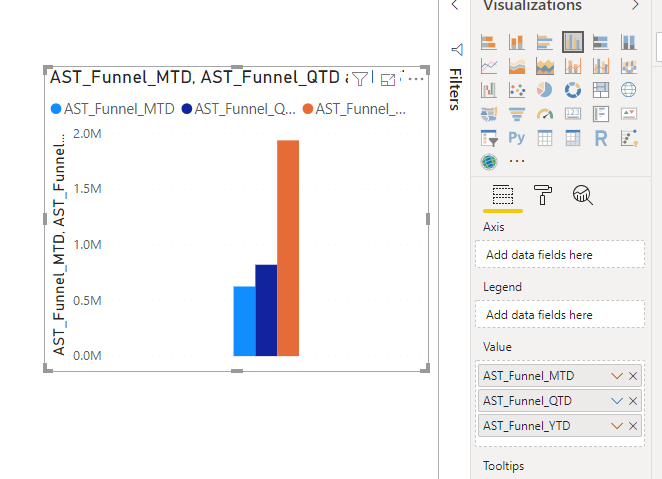662x479 pixels.
Task: Click the dark blue QTD bar
Action: point(266,310)
